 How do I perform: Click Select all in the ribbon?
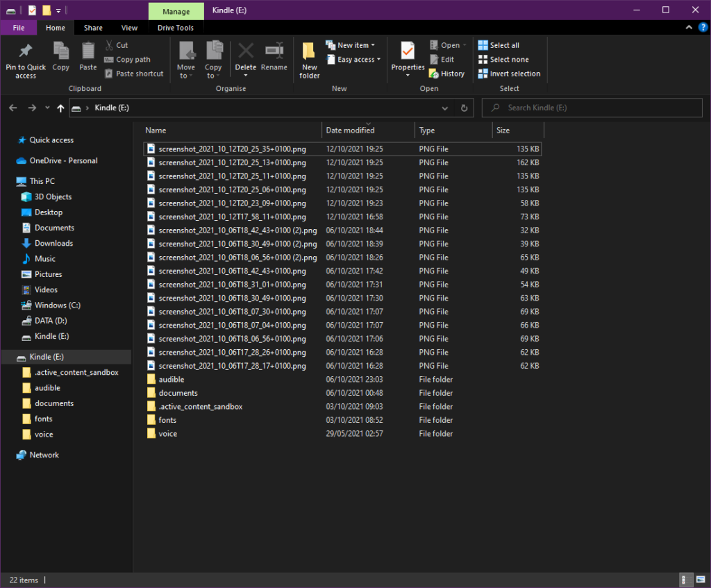[499, 45]
